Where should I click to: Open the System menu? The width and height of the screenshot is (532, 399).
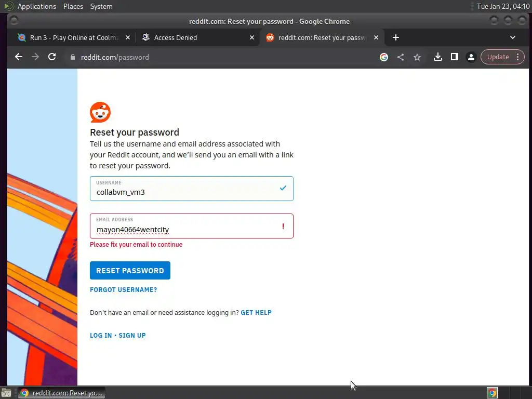[101, 6]
